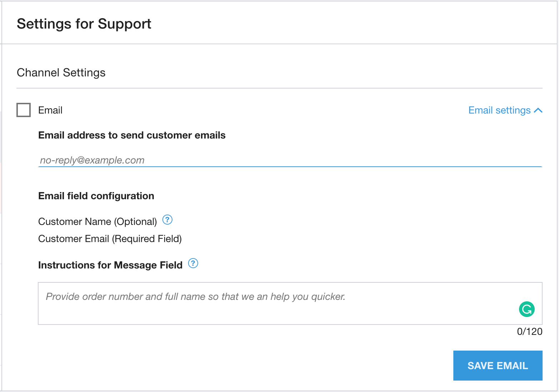
Task: Click the Channel Settings heading
Action: tap(61, 73)
